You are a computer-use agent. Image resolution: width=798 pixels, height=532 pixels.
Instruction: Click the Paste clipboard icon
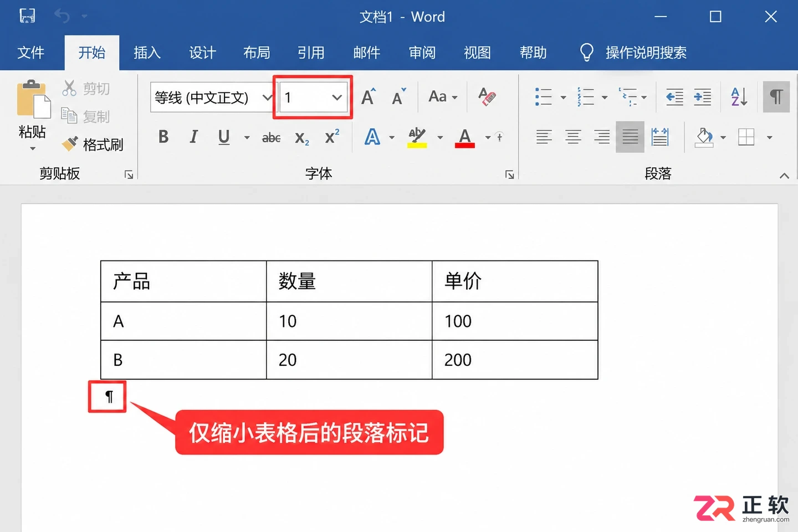point(33,99)
